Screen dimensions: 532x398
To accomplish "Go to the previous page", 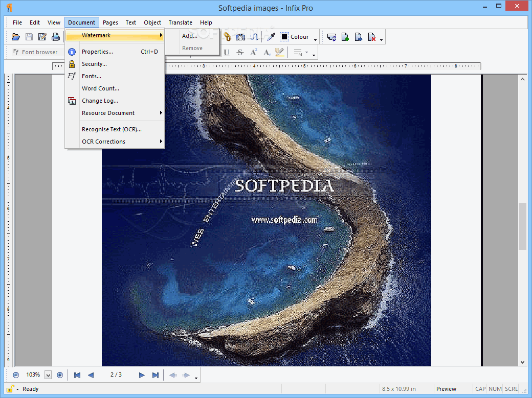I will click(x=91, y=375).
